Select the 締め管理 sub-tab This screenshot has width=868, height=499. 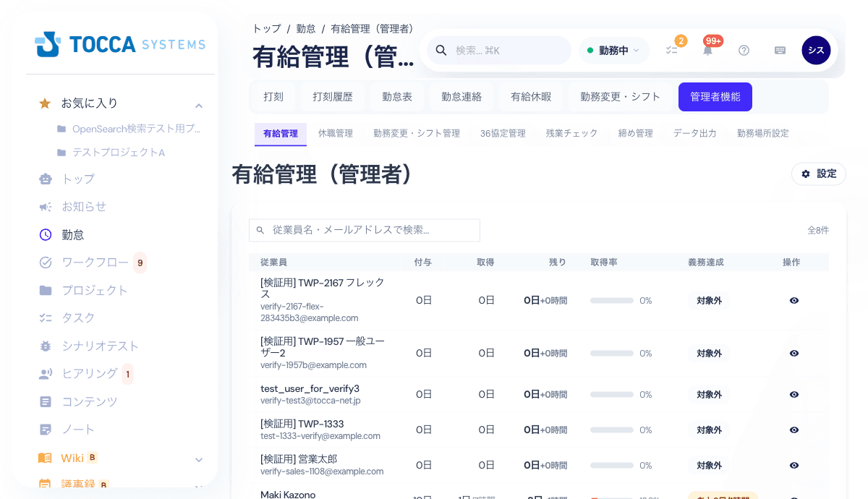(x=636, y=134)
